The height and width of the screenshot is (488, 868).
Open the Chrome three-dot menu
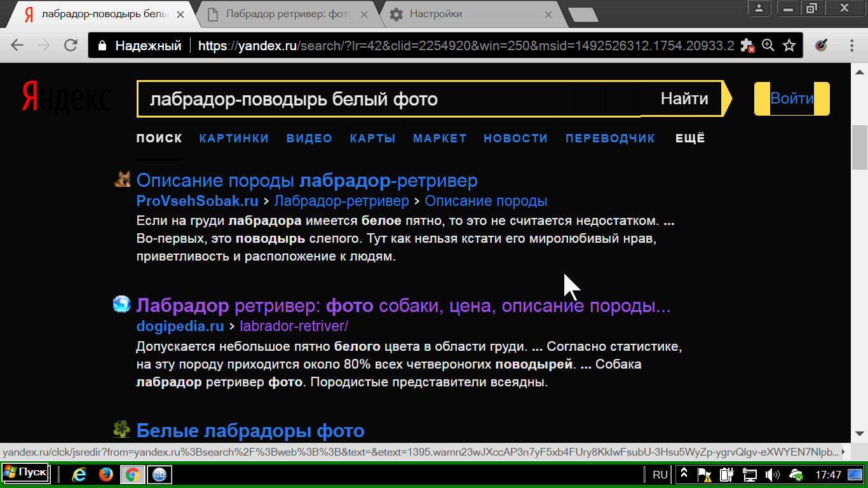[852, 46]
